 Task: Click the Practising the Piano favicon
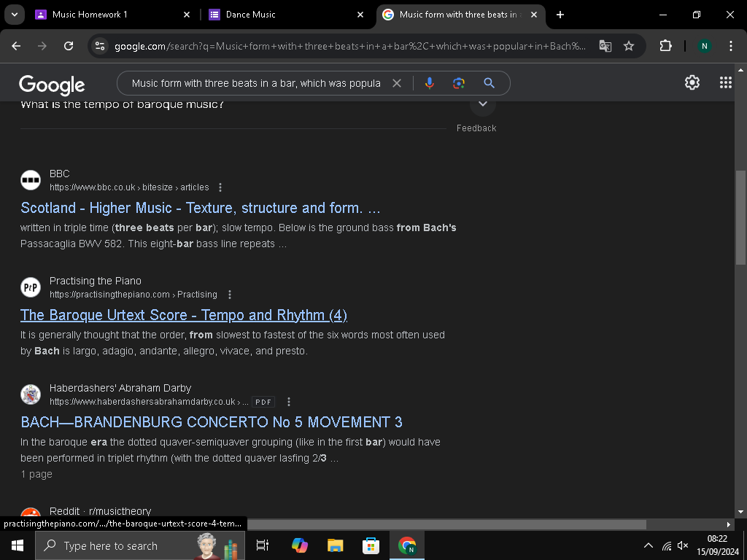(x=31, y=287)
